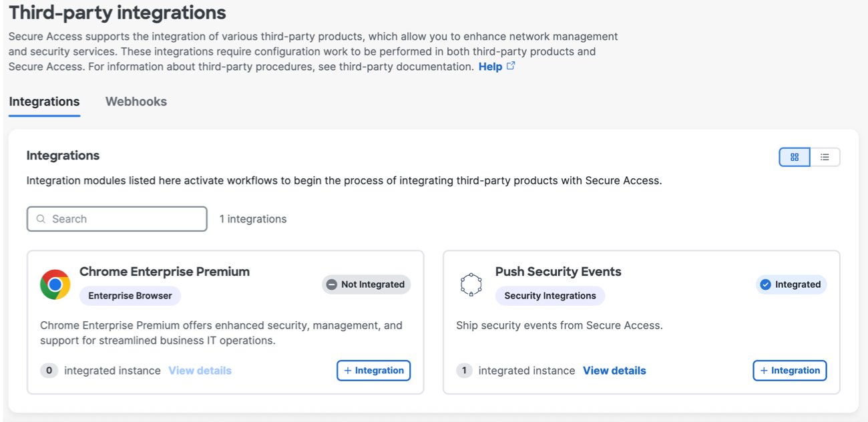This screenshot has width=868, height=422.
Task: Toggle list view for integrations list
Action: point(825,156)
